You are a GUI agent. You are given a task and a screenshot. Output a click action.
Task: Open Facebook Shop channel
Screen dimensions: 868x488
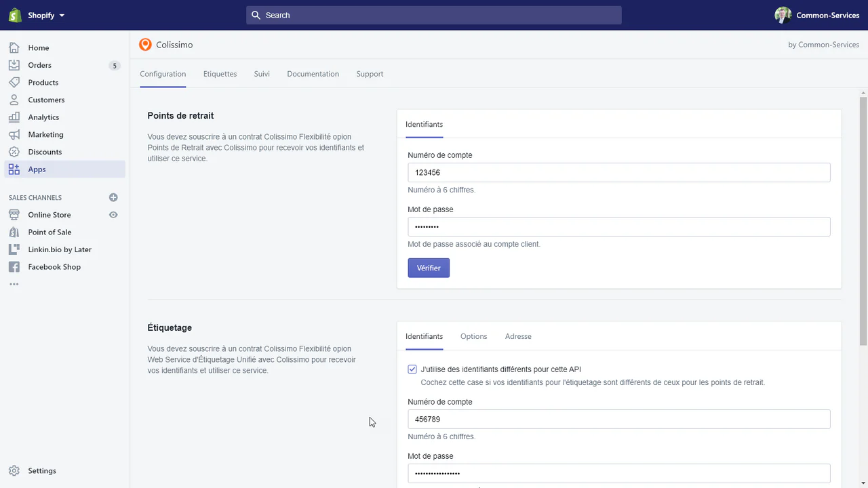click(x=54, y=267)
